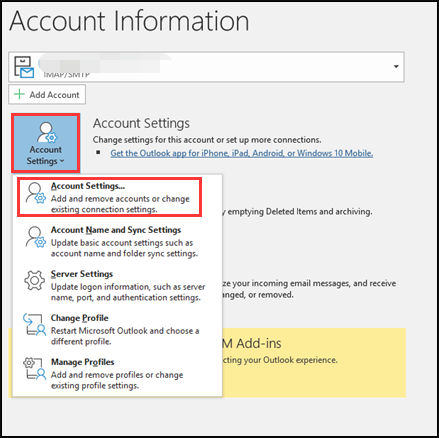Click text 'cting your Outlook experience.'
Viewport: 439px width, 438px height.
coord(280,360)
